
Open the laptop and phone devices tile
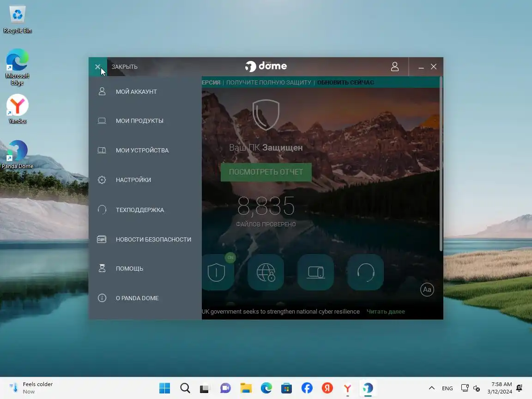click(315, 272)
